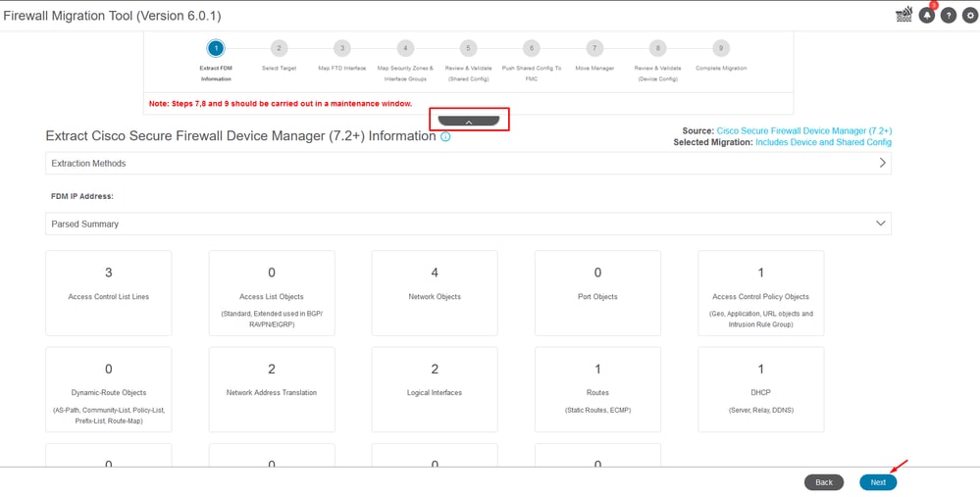Click the Dynamic-Route Objects card

[109, 389]
